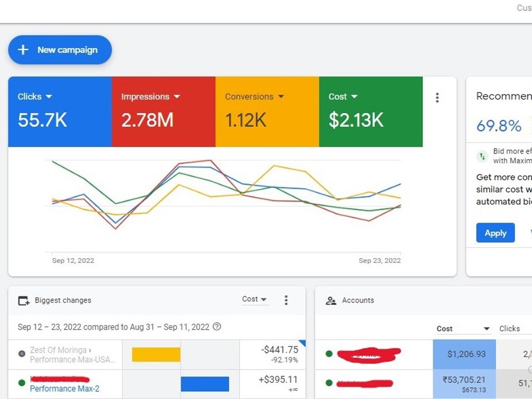Screen dimensions: 532x399
Task: Click Zest Of Moringa Performance Max-USA campaign
Action: [x=72, y=354]
